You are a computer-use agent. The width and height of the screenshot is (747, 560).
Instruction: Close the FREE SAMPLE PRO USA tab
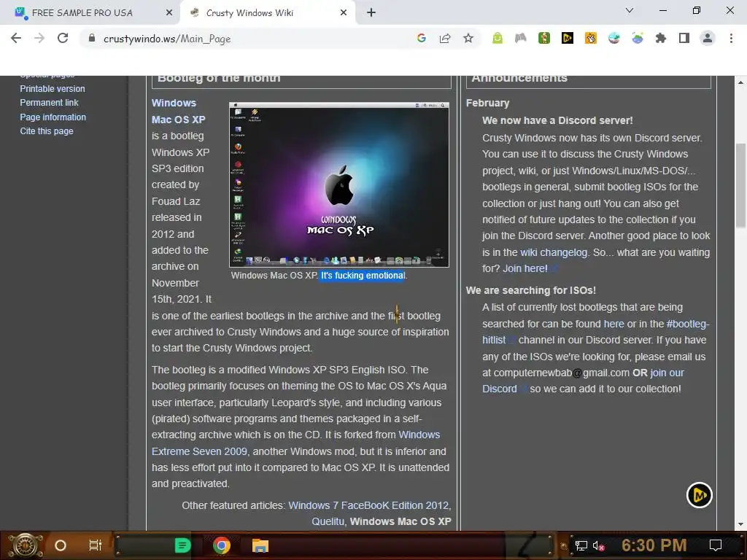pyautogui.click(x=169, y=13)
